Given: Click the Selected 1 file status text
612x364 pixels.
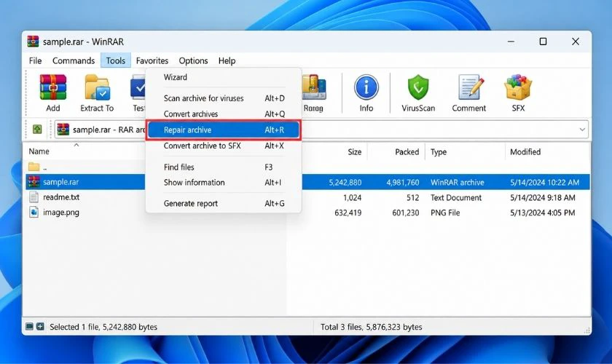Looking at the screenshot, I should click(103, 327).
